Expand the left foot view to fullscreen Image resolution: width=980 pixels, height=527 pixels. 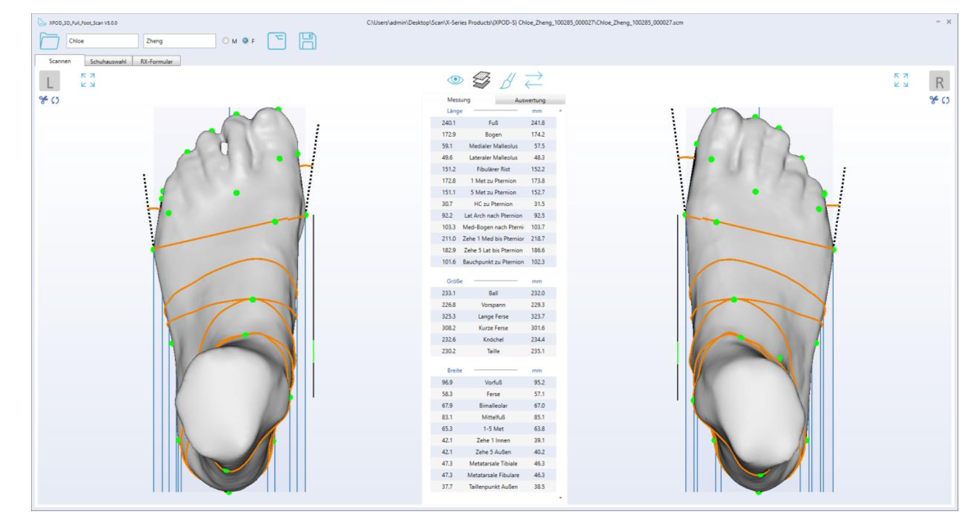coord(88,80)
